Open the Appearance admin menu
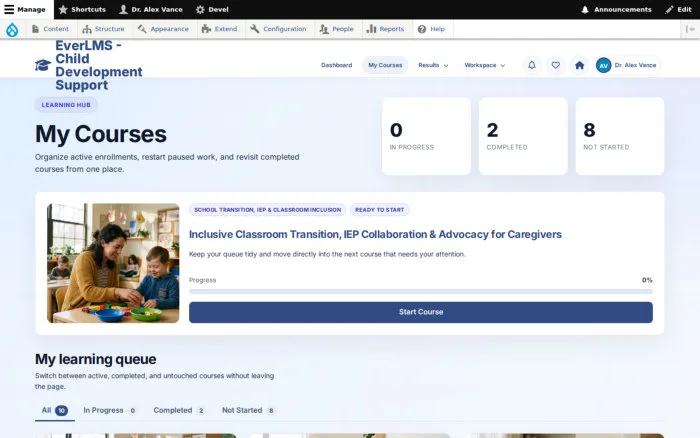This screenshot has width=700, height=438. pos(163,29)
